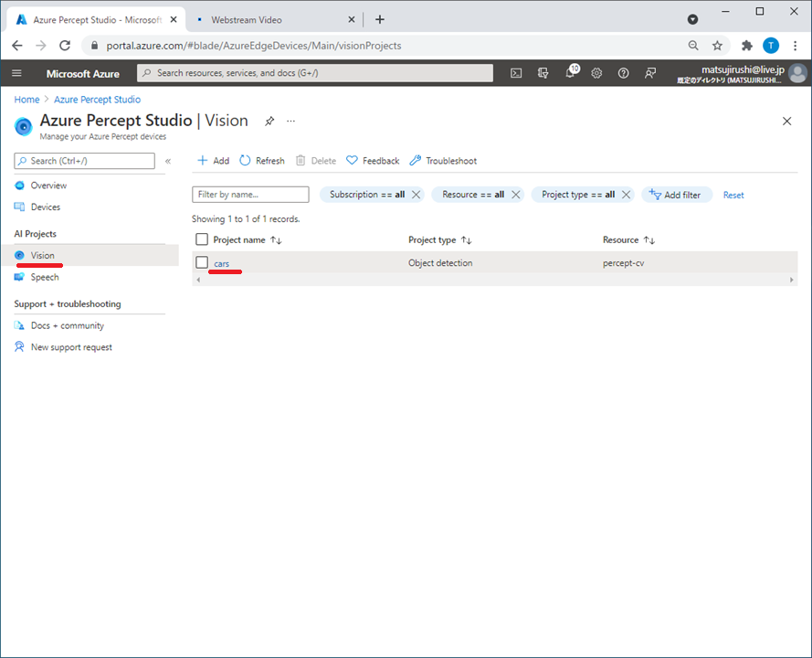Focus the Filter by name field

coord(250,195)
